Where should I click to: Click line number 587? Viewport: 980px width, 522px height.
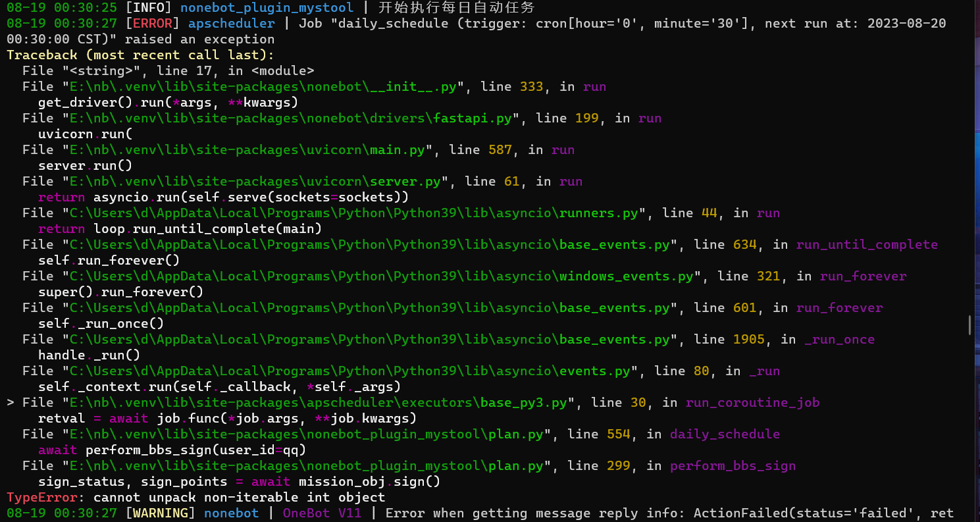tap(500, 150)
